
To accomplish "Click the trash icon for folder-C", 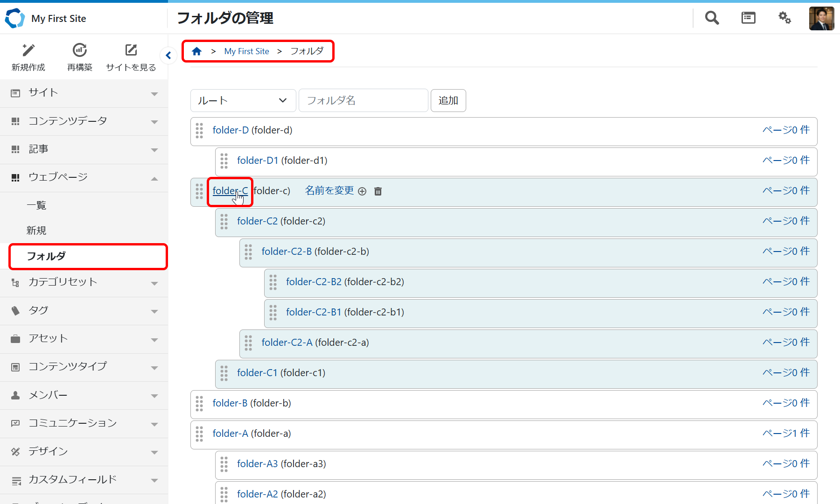I will 378,191.
